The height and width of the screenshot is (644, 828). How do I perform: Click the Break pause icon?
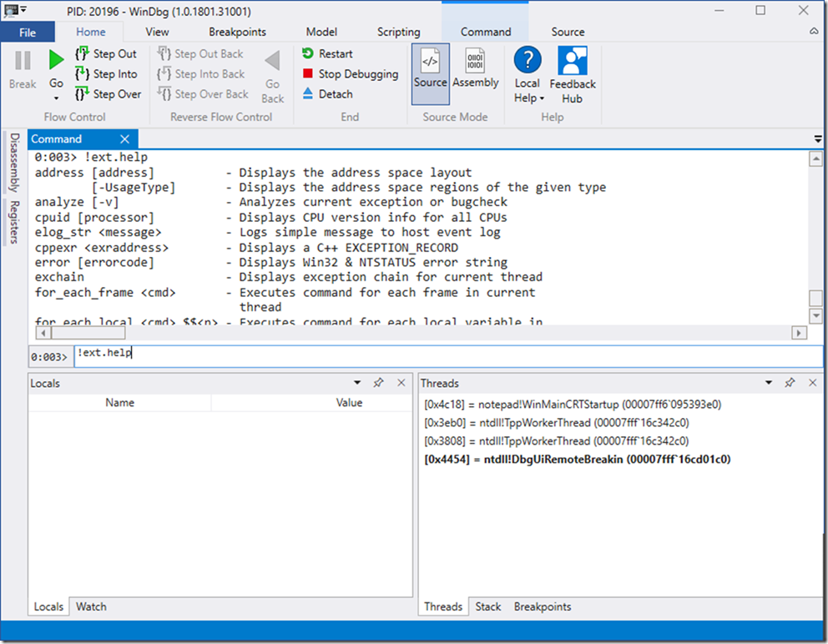(23, 61)
